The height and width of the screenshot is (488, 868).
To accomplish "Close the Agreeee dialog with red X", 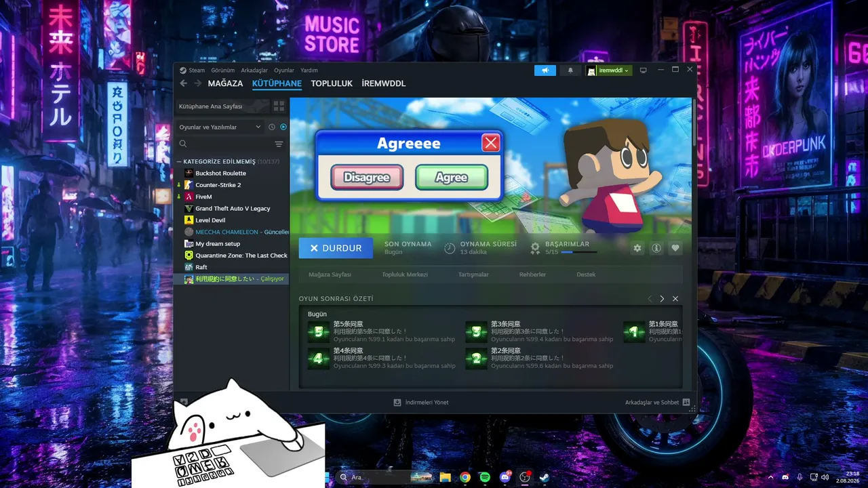I will click(x=491, y=143).
